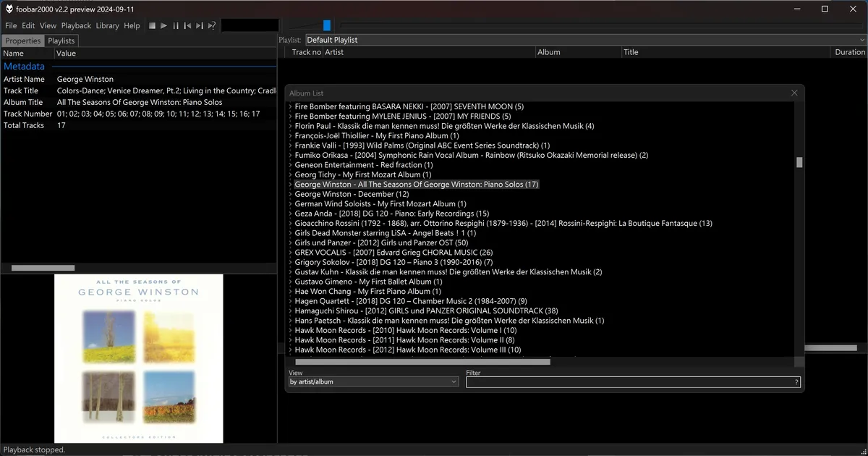Select Gustav Kuhn - Klassik row
868x456 pixels.
point(448,272)
